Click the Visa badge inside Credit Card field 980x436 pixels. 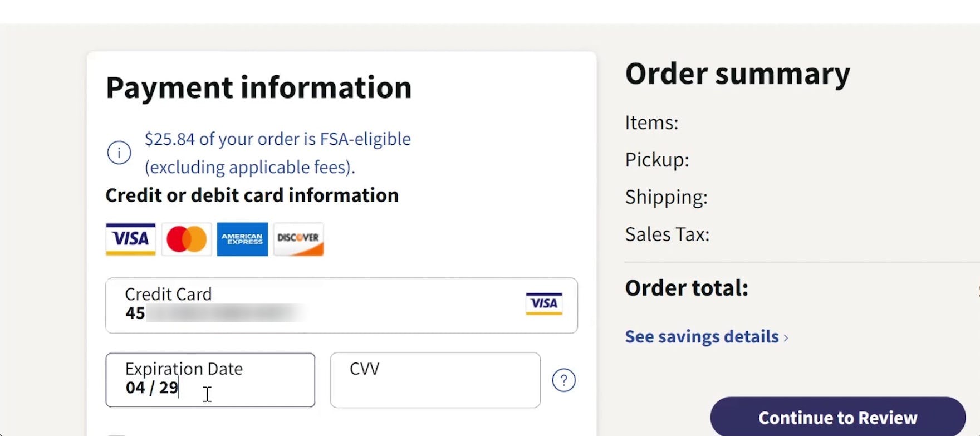point(543,303)
